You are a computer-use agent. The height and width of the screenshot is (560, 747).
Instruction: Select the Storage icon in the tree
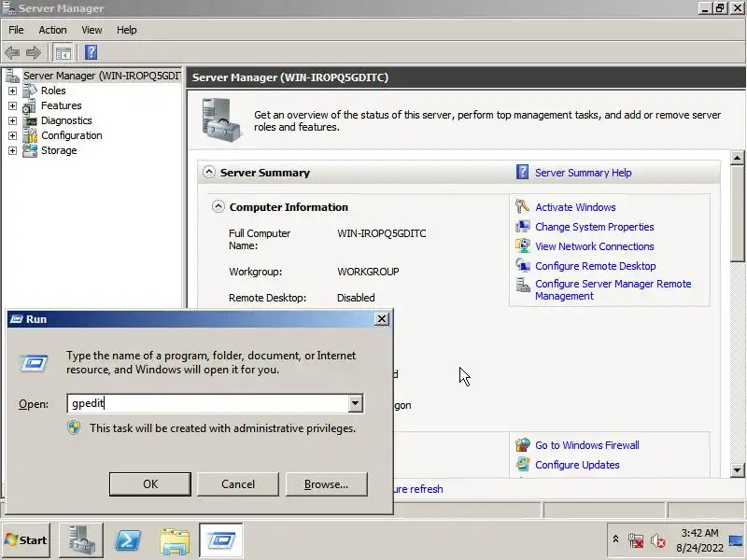click(x=30, y=150)
